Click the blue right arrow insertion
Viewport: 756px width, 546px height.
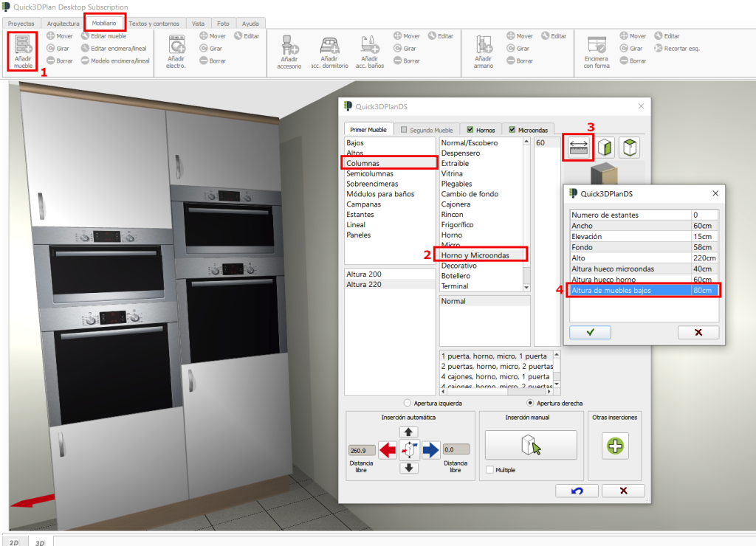click(431, 449)
